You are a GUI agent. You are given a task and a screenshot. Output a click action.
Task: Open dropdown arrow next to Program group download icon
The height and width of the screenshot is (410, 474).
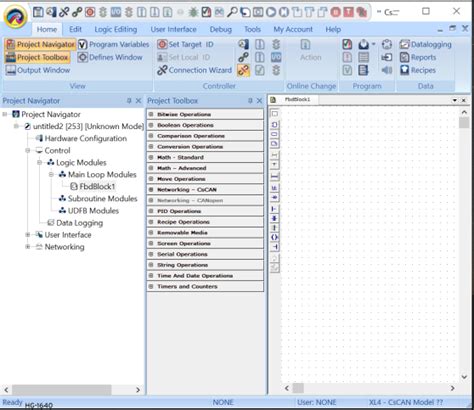click(374, 44)
